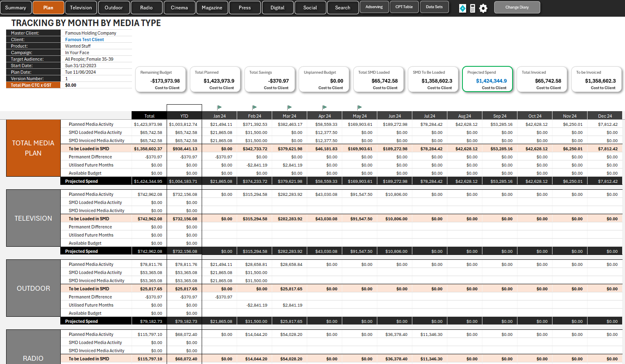The height and width of the screenshot is (364, 625).
Task: Click Outdoor Projected Spend total $79,182.73
Action: point(151,321)
